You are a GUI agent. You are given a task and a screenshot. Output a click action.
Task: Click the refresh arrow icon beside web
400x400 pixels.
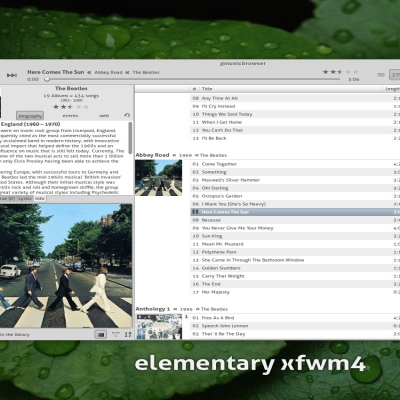[127, 115]
